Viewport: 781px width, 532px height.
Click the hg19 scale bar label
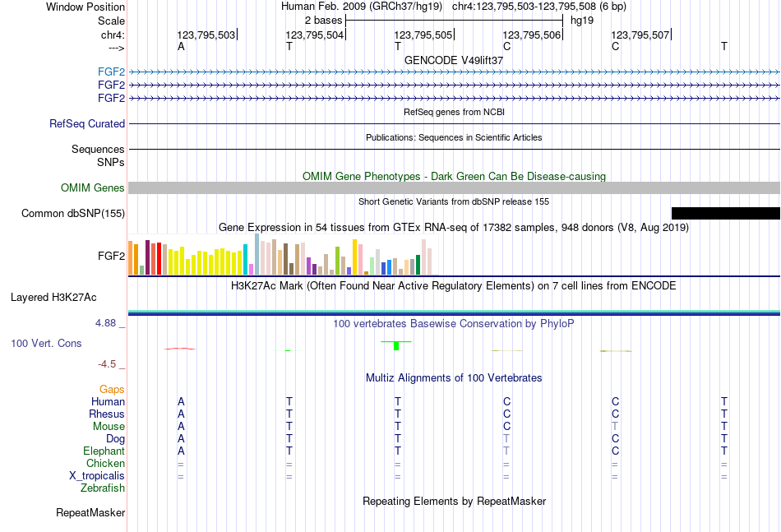coord(582,21)
